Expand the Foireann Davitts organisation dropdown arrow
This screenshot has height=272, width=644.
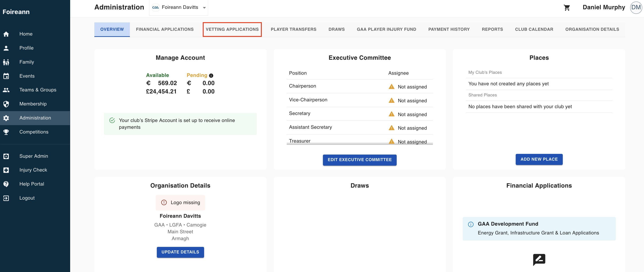(x=204, y=8)
